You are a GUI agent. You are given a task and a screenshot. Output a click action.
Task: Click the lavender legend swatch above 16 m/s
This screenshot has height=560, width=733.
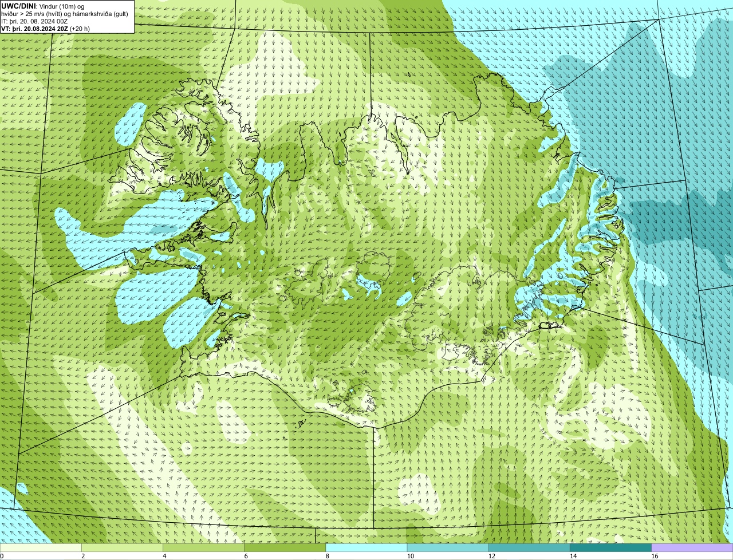(692, 547)
